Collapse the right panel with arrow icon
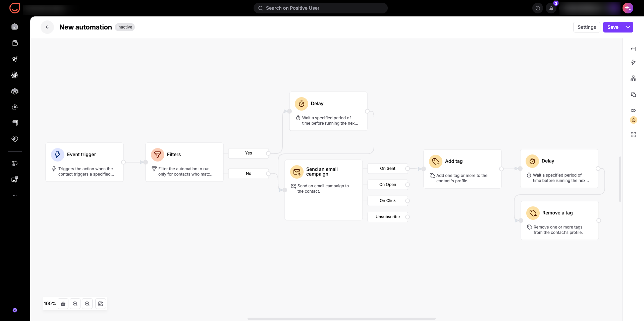 coord(633,49)
